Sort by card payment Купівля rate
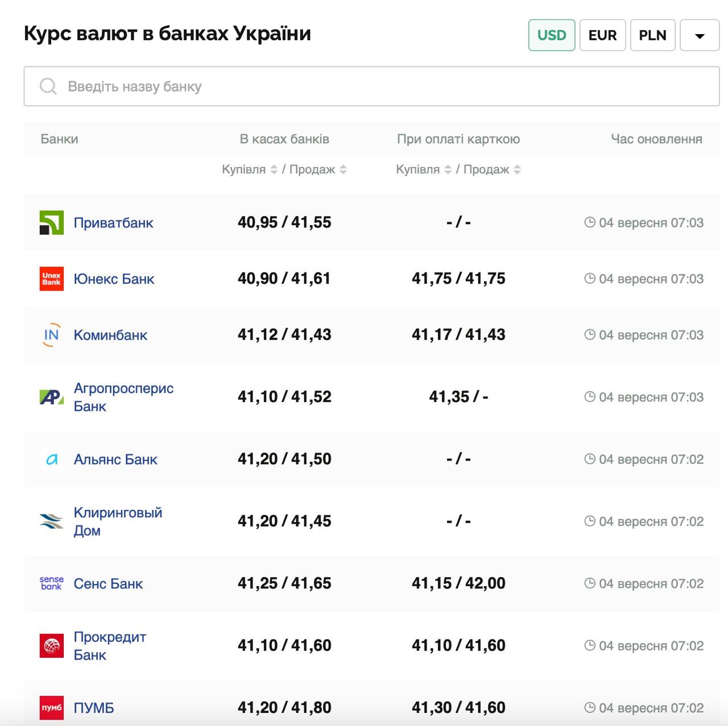Screen dimensions: 728x726 pyautogui.click(x=448, y=169)
